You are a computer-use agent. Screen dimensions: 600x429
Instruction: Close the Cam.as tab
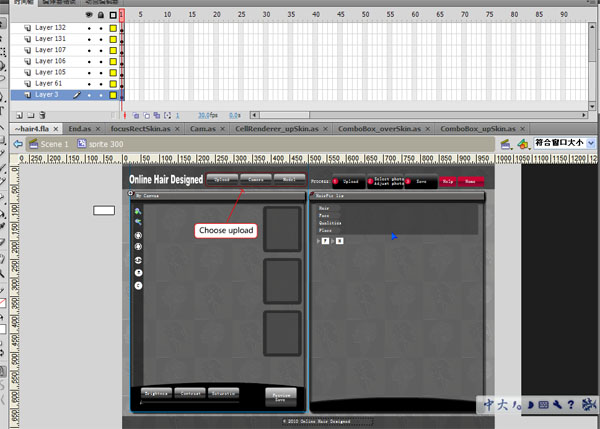222,129
